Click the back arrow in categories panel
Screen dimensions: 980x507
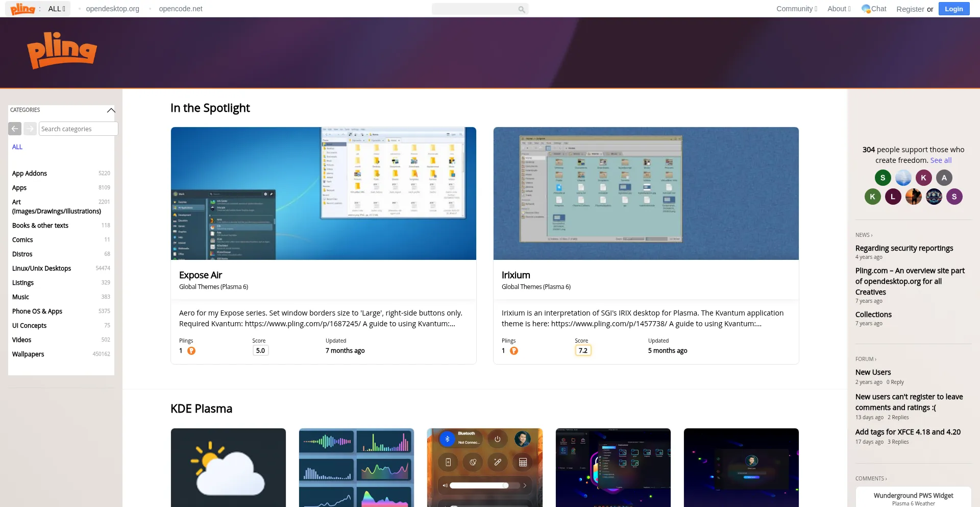(15, 129)
